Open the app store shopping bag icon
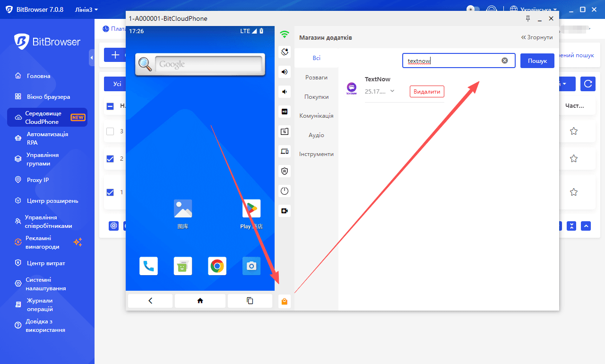The image size is (605, 364). point(284,301)
